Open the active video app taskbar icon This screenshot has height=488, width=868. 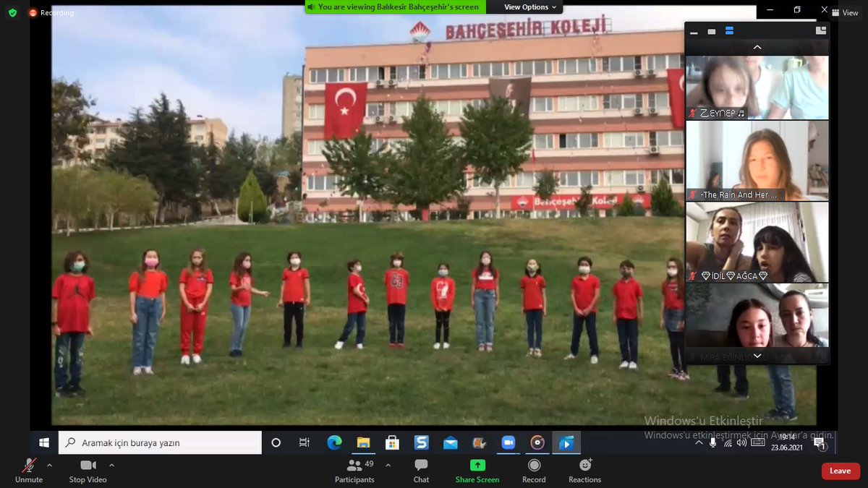tap(566, 442)
